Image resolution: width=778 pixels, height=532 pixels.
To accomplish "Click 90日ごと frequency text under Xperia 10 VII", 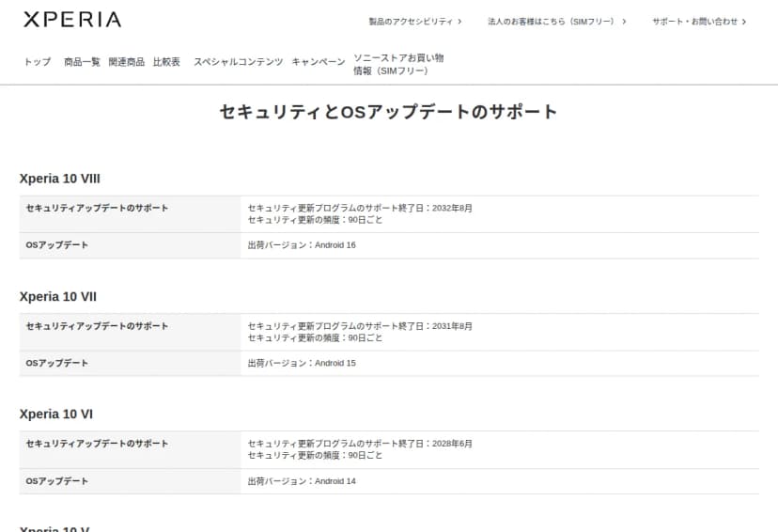I will click(366, 338).
